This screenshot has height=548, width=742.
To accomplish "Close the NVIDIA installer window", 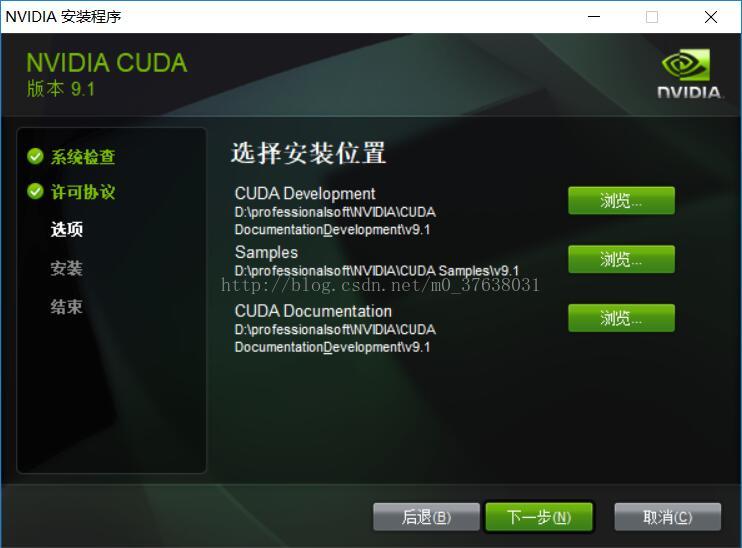I will tap(710, 17).
